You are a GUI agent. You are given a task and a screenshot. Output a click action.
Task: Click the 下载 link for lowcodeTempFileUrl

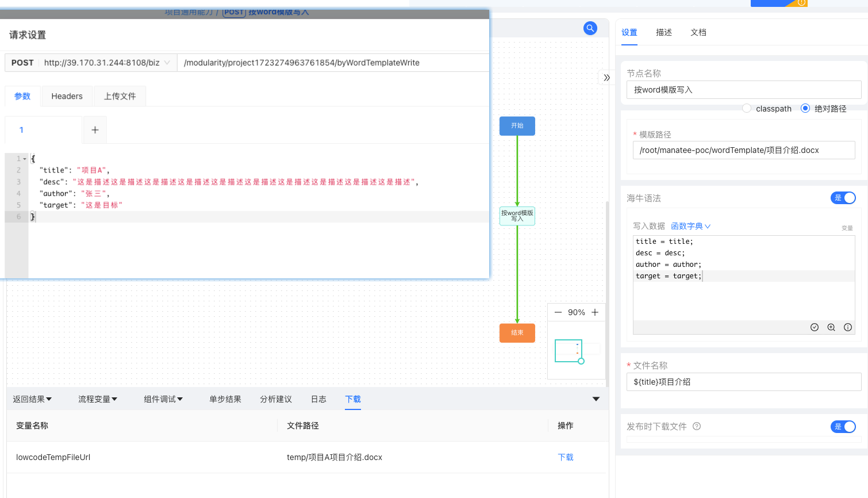tap(566, 457)
